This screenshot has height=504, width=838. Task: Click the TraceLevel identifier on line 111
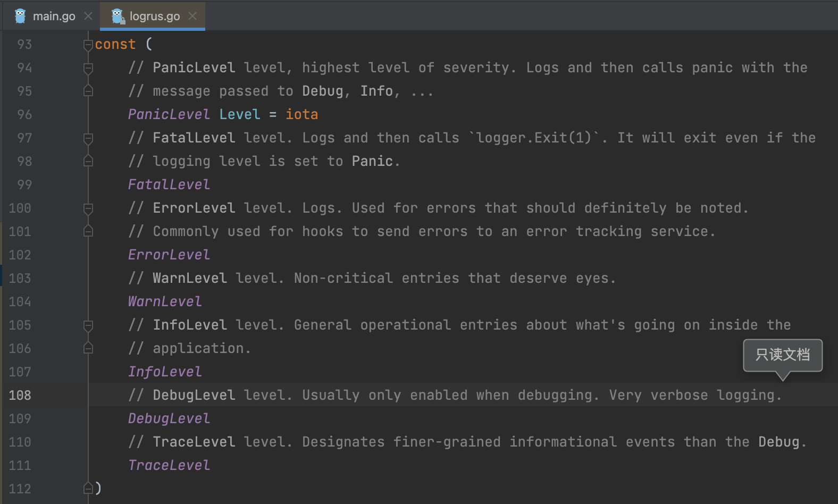[x=169, y=465]
